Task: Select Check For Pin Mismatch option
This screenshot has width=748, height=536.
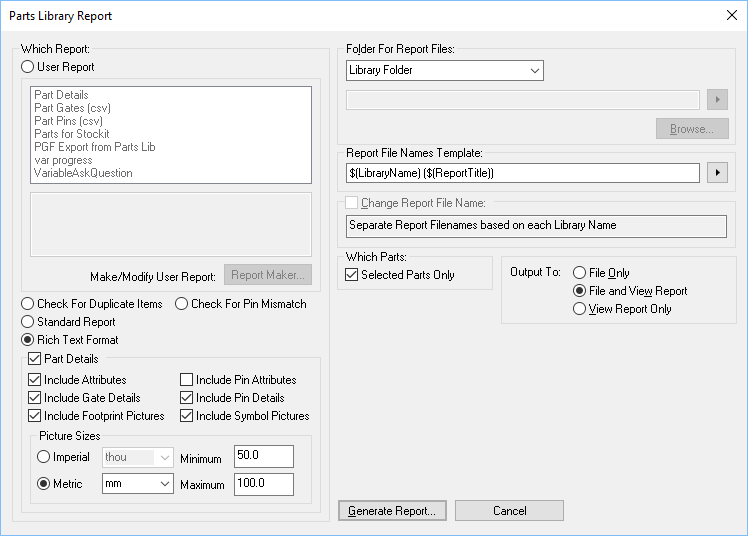Action: [182, 304]
